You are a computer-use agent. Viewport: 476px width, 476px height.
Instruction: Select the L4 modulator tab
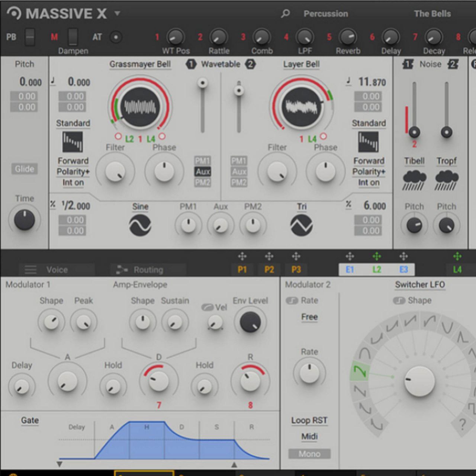coord(457,269)
